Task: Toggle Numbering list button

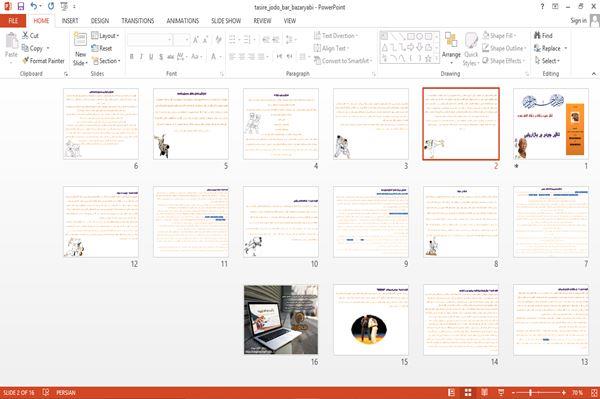Action: pyautogui.click(x=248, y=40)
